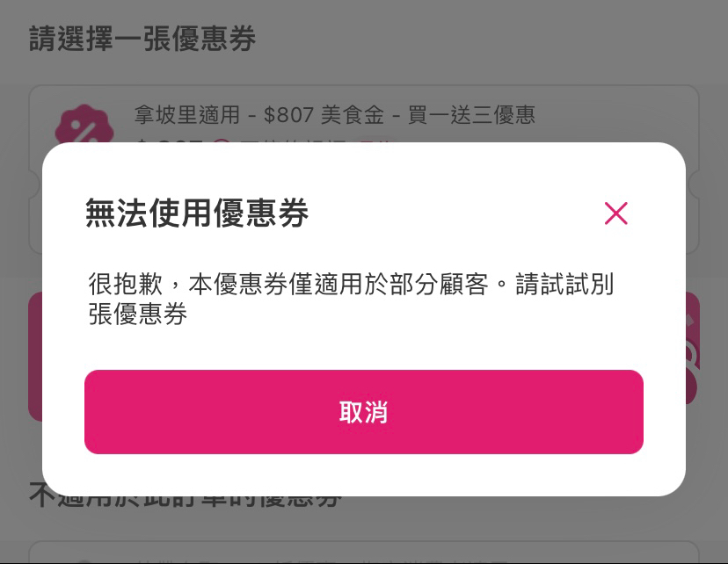Click the 買一送三優惠 text in the voucher title
This screenshot has width=728, height=564.
(471, 115)
